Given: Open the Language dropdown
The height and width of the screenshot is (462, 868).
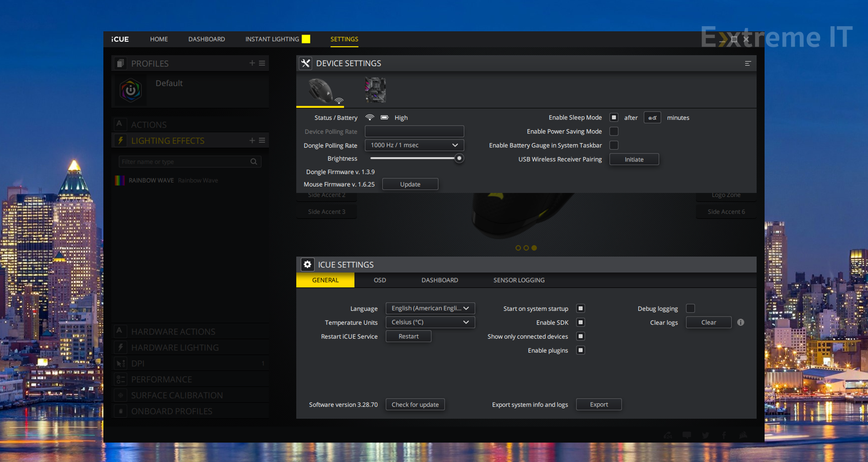Looking at the screenshot, I should pyautogui.click(x=430, y=308).
